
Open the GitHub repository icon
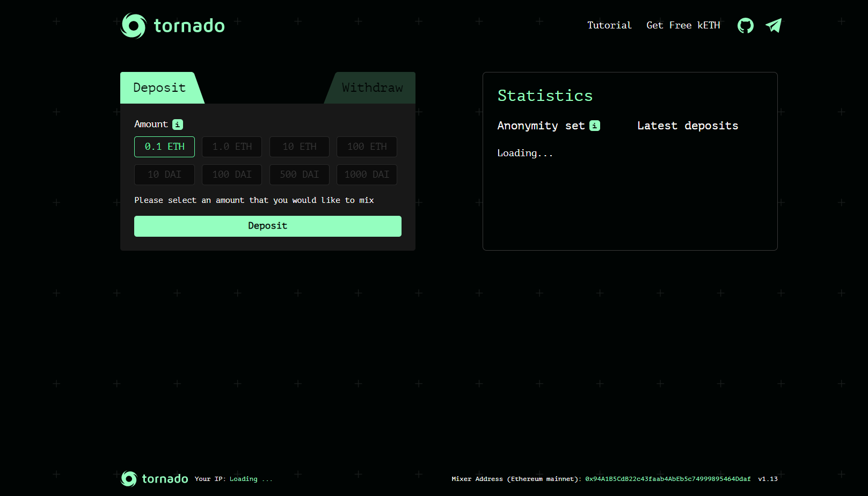click(745, 25)
